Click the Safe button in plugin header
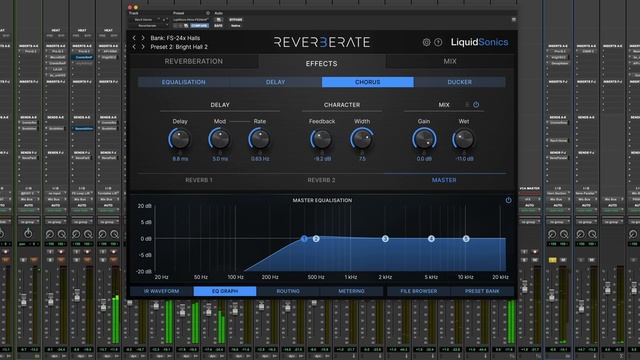Image resolution: width=640 pixels, height=360 pixels. click(x=218, y=26)
